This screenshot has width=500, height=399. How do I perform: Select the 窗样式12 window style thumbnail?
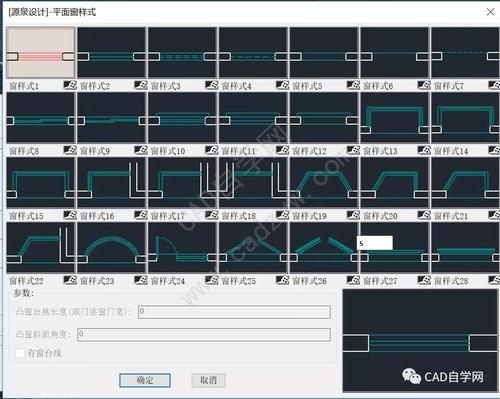324,118
